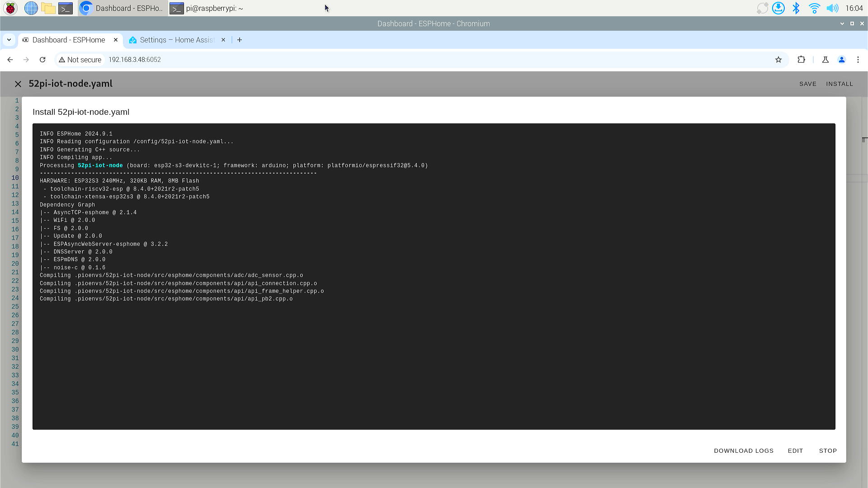Click log line 'AsyncTCP-esphome @ 2.1.4'
Image resolution: width=868 pixels, height=488 pixels.
[x=88, y=212]
